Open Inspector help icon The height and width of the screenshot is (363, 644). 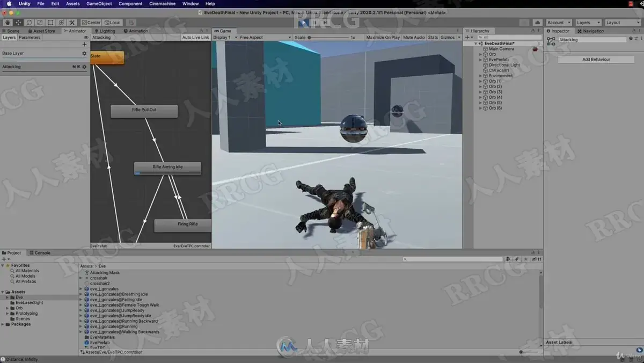[x=631, y=39]
